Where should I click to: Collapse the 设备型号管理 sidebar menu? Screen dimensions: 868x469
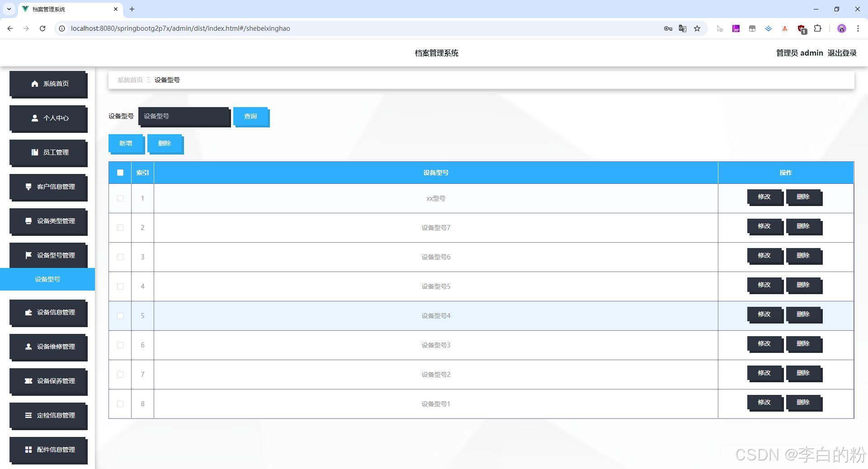pos(48,256)
